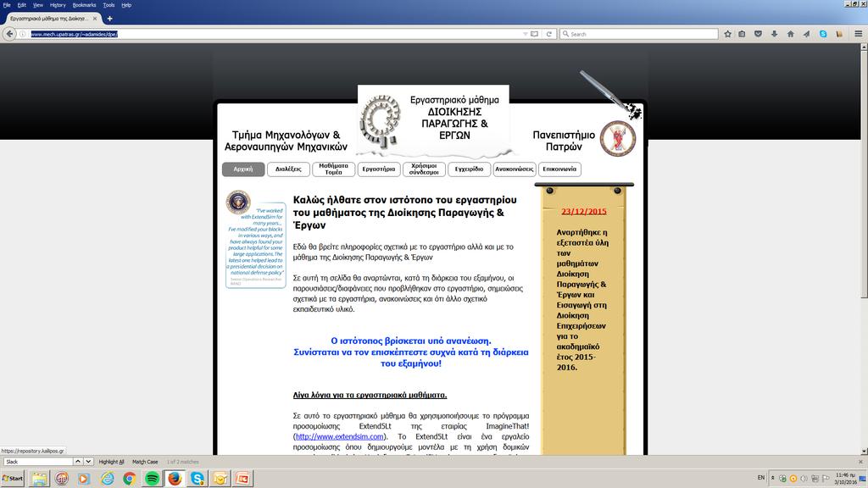Open the Επικοινωνία page
Viewport: 868px width, 488px height.
(x=559, y=169)
